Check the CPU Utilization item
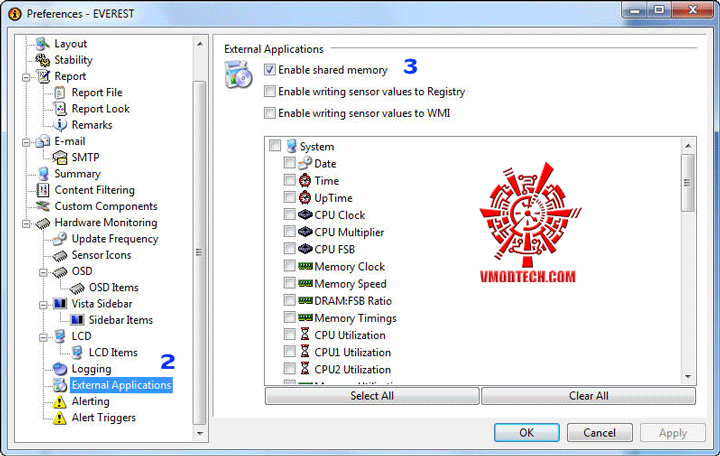The width and height of the screenshot is (720, 456). tap(289, 334)
